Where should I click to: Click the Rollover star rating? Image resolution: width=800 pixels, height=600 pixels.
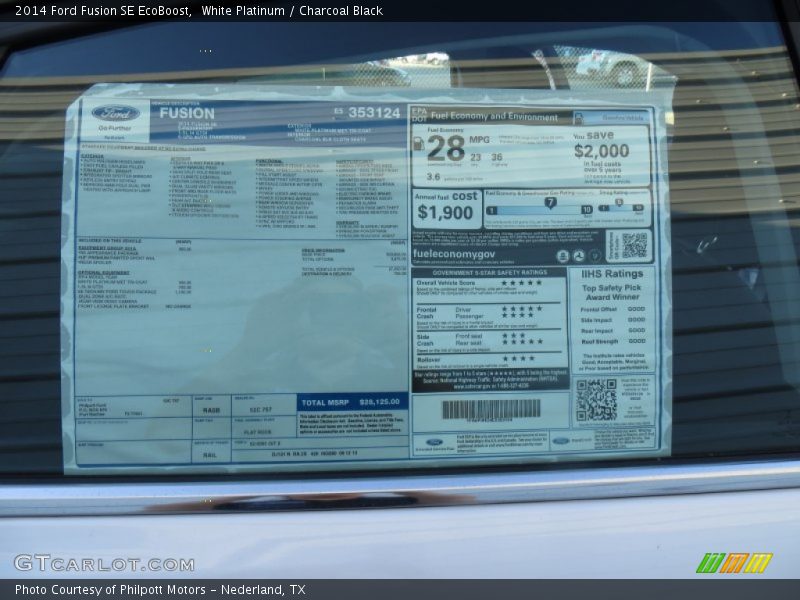pyautogui.click(x=518, y=359)
